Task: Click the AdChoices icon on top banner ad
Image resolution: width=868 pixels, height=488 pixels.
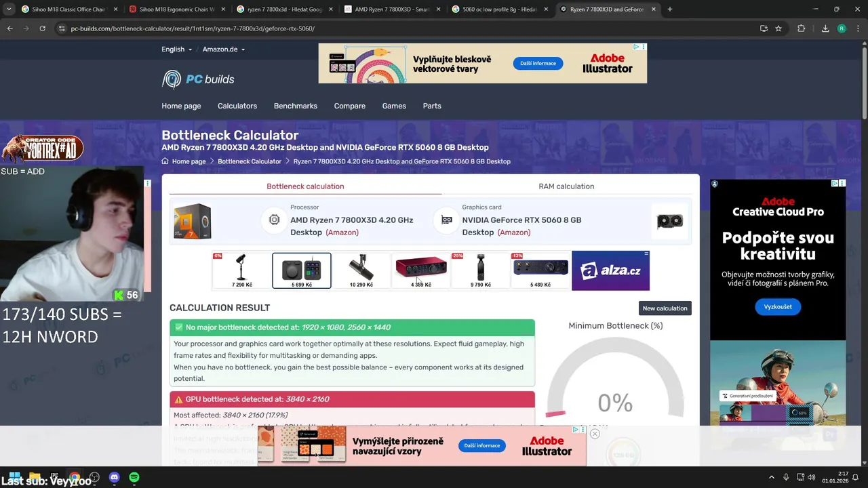Action: pyautogui.click(x=637, y=47)
